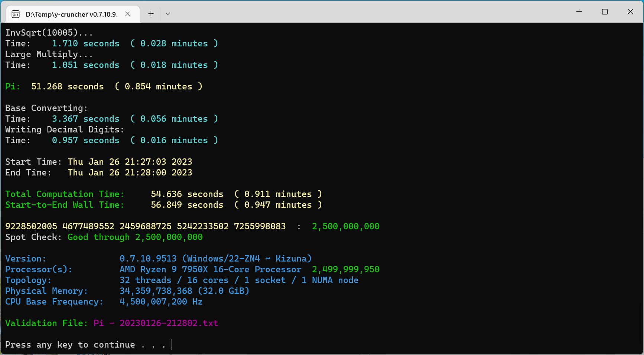
Task: Click the 'Base Converting:' label
Action: (46, 108)
